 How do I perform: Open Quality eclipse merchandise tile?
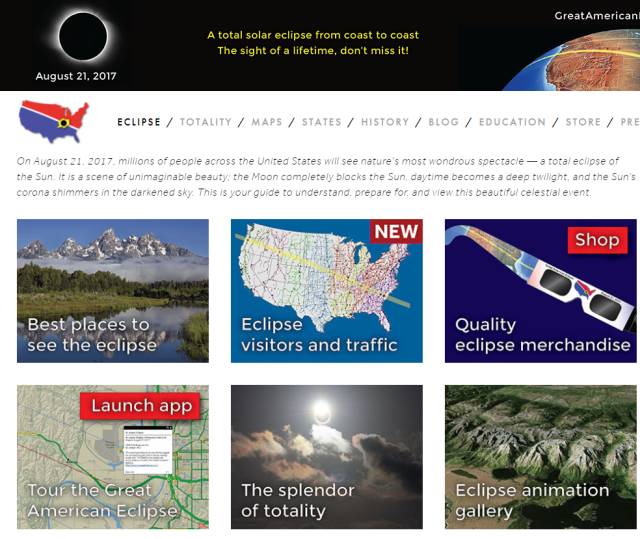pos(540,291)
